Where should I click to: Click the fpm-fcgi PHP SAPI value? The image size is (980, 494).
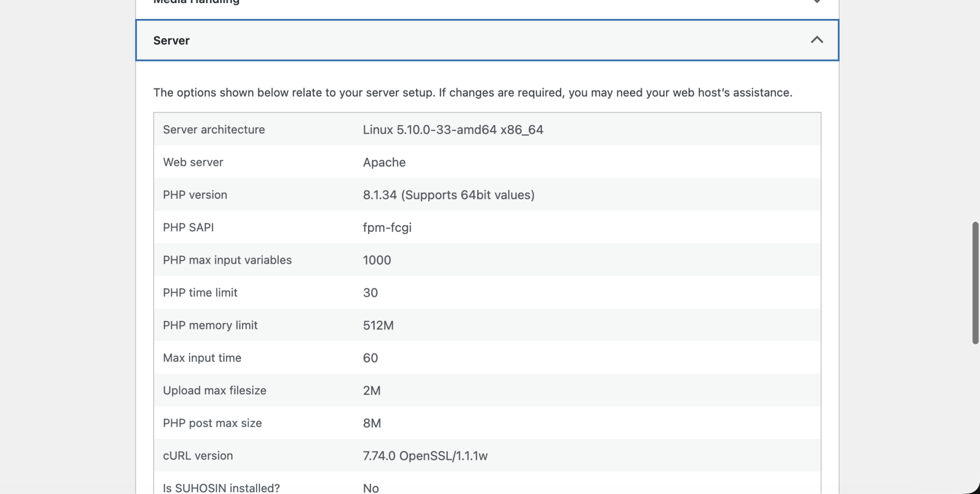[387, 228]
